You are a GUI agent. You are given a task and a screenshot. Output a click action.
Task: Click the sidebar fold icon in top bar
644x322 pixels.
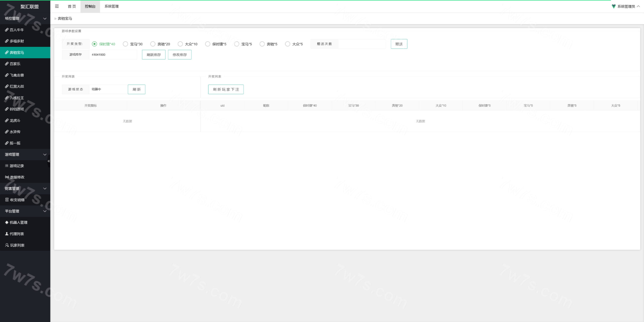pos(57,6)
